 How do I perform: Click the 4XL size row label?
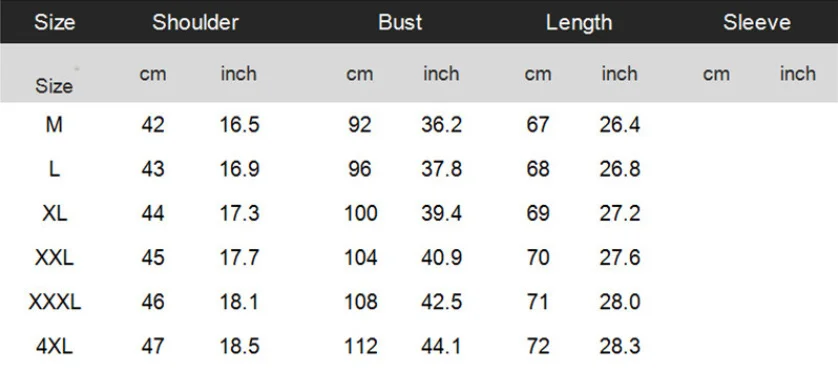[x=55, y=347]
